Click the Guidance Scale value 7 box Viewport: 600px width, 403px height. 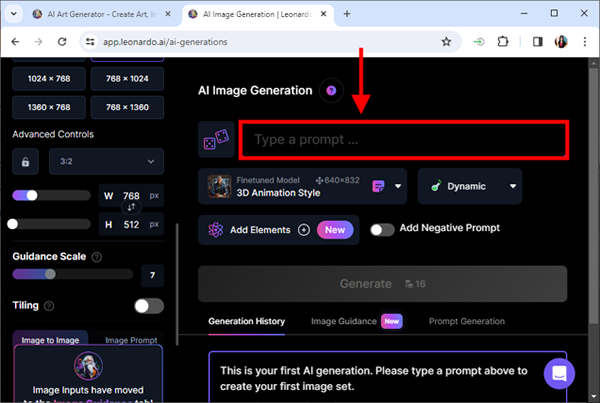(152, 275)
